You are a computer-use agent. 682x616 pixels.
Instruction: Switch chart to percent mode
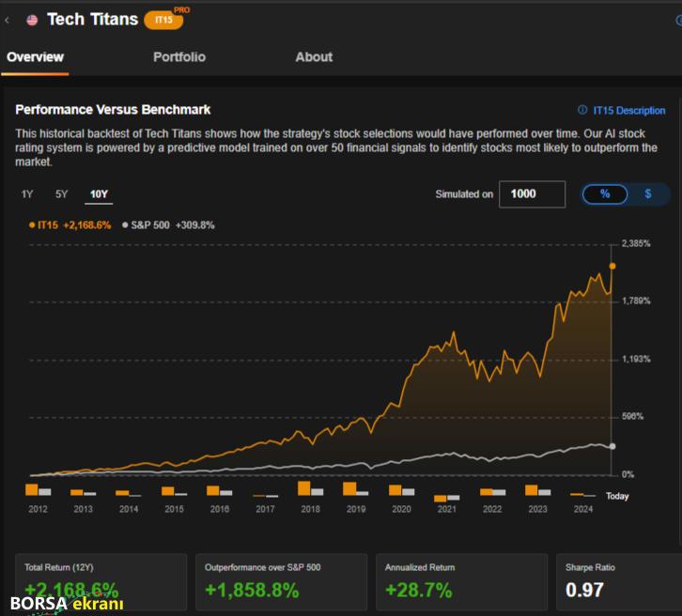tap(605, 193)
